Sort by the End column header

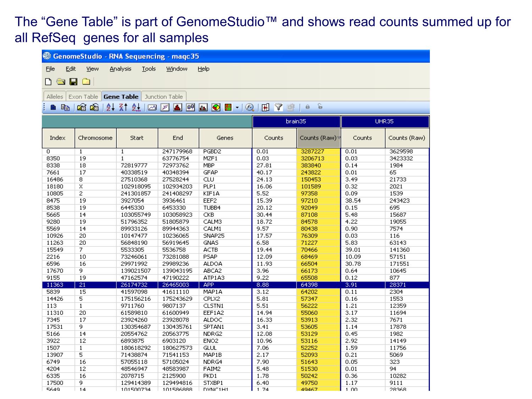(178, 138)
